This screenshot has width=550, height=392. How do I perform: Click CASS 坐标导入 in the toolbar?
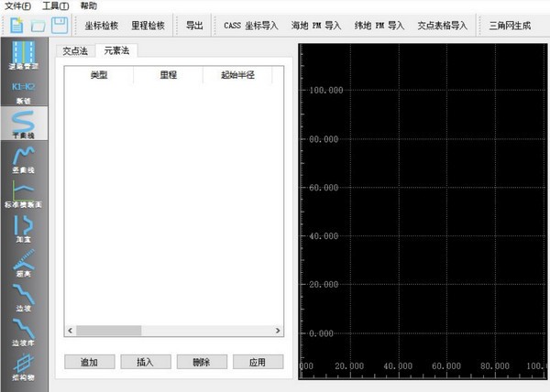pyautogui.click(x=251, y=26)
